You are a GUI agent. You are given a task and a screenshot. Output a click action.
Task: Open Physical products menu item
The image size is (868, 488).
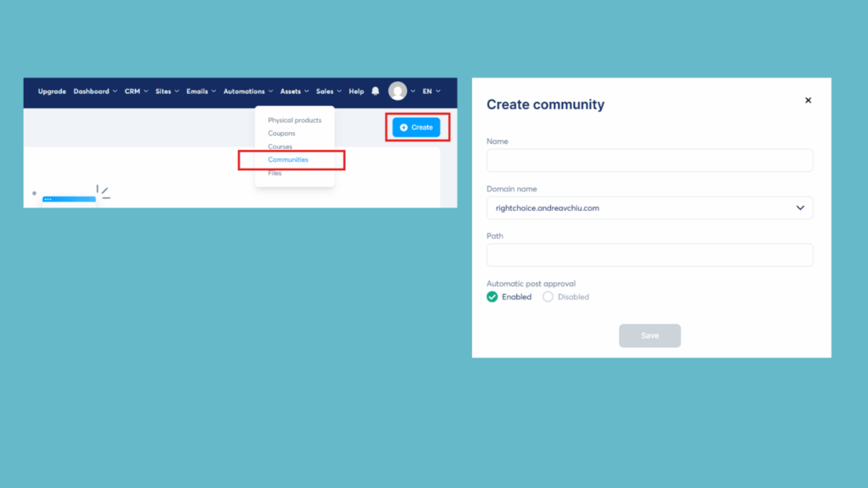tap(294, 119)
